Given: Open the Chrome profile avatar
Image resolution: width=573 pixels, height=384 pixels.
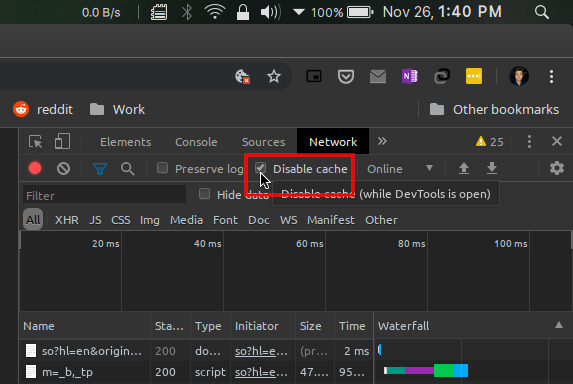Looking at the screenshot, I should point(519,76).
